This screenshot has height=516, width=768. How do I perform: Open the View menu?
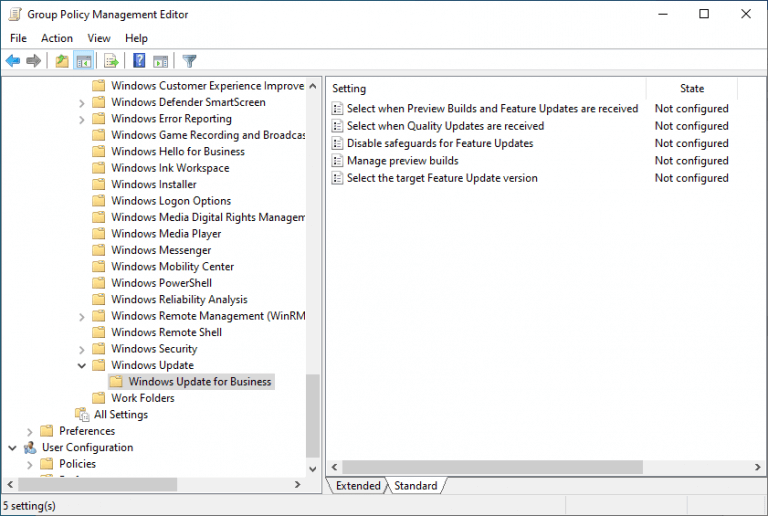pyautogui.click(x=99, y=38)
